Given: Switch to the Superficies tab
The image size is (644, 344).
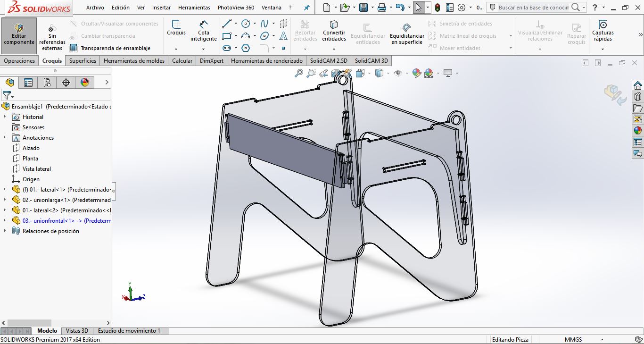Looking at the screenshot, I should 83,61.
